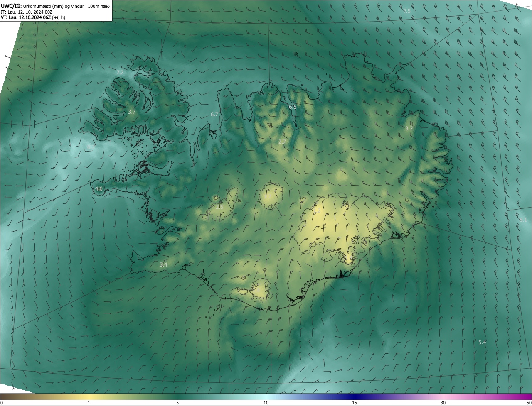Viewport: 532px width, 406px height.
Task: Click the 2.7 value label in north Iceland
Action: click(282, 142)
